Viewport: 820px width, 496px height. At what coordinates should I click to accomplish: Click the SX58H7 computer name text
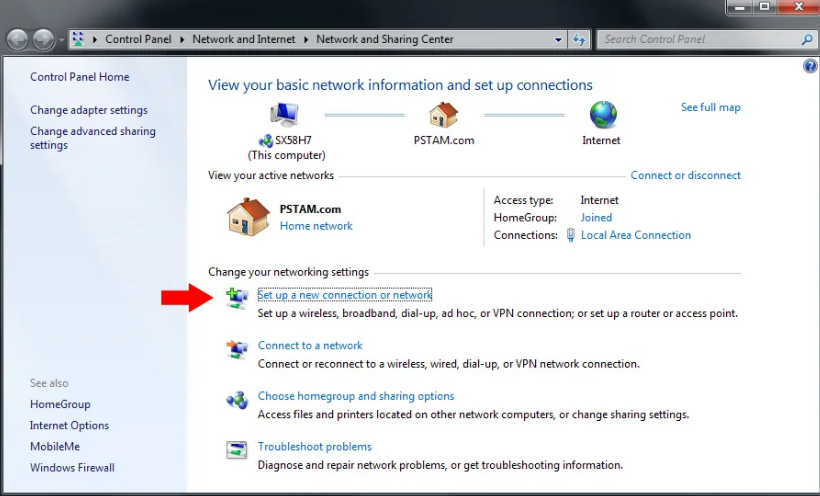click(293, 140)
